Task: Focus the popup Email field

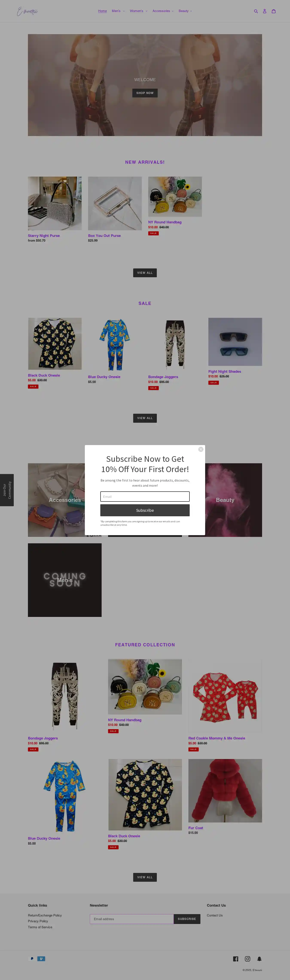Action: [145, 497]
